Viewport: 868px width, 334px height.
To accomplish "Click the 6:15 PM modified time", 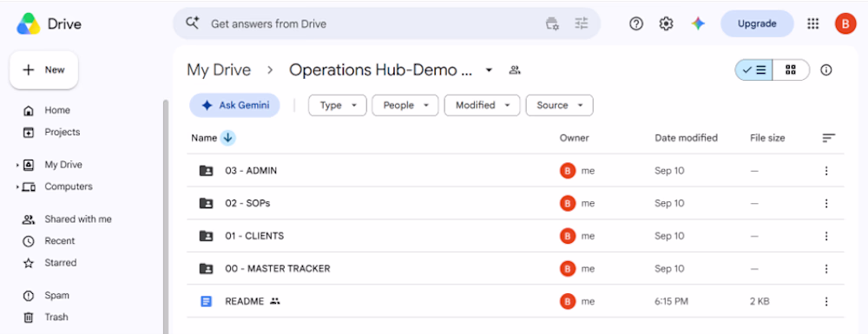I will click(x=672, y=301).
